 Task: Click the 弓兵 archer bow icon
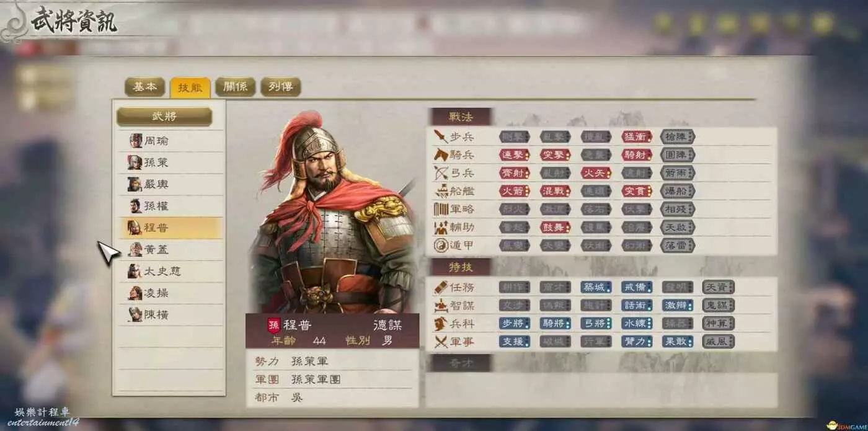click(x=440, y=172)
